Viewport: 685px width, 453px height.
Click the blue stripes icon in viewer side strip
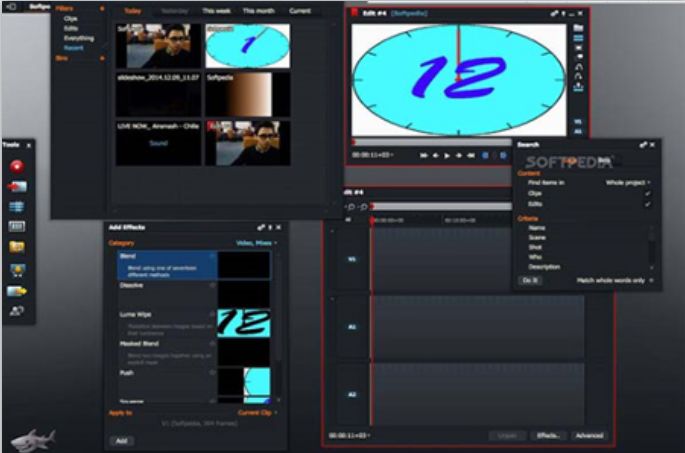tap(578, 38)
